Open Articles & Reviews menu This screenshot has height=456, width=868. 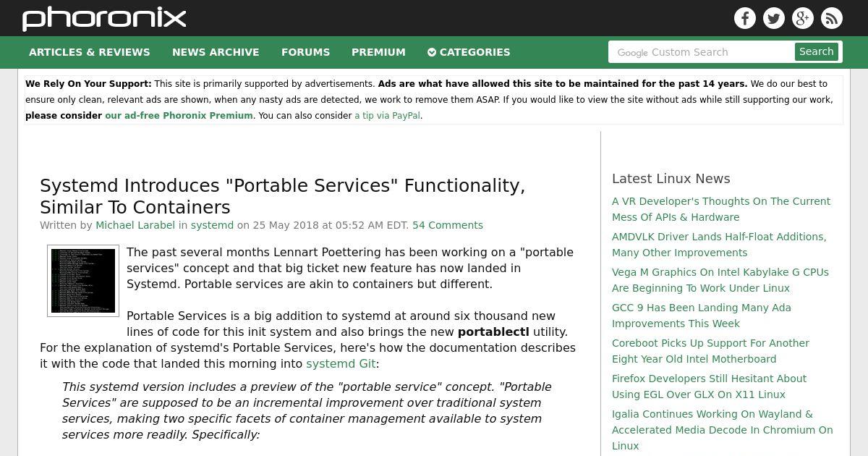coord(90,52)
